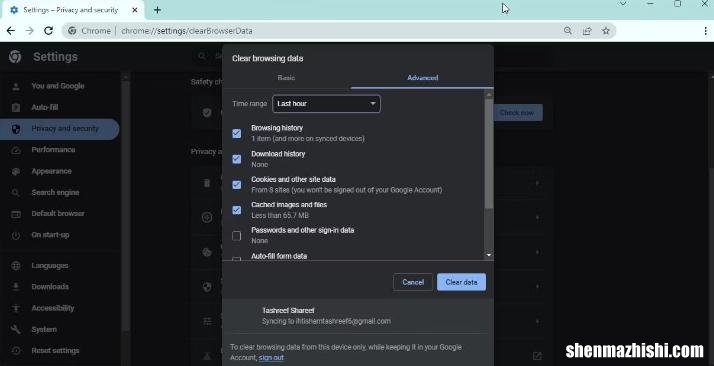The width and height of the screenshot is (714, 366).
Task: Open the tab search chevron in title bar
Action: pyautogui.click(x=623, y=4)
